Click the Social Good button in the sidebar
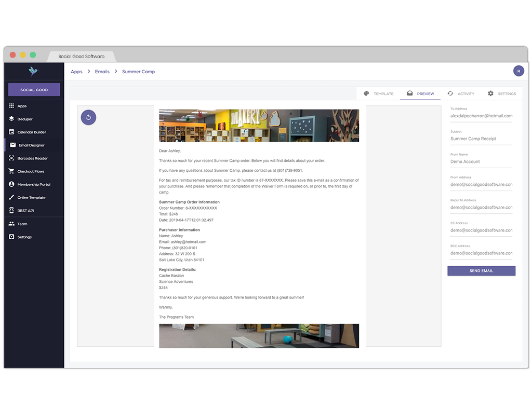Image resolution: width=532 pixels, height=409 pixels. [33, 89]
